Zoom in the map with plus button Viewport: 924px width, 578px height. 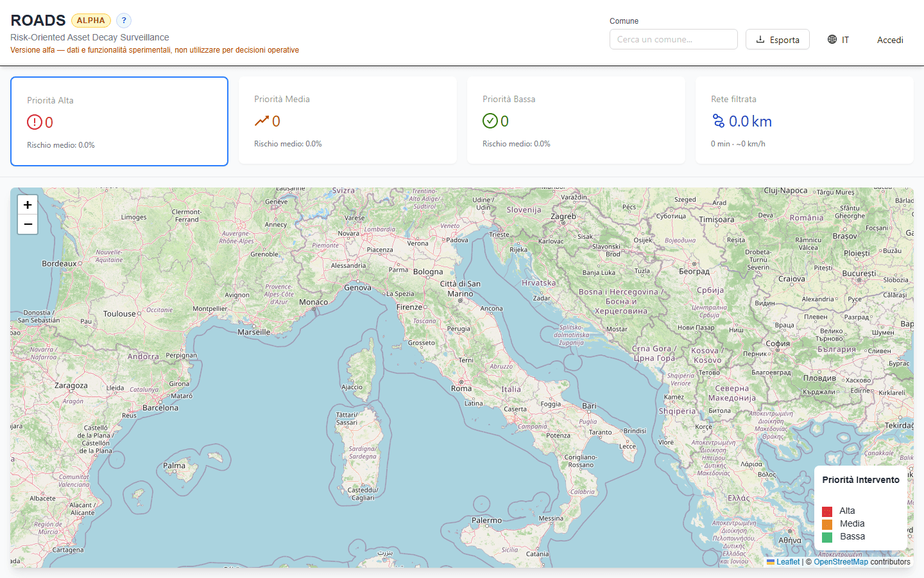(28, 205)
